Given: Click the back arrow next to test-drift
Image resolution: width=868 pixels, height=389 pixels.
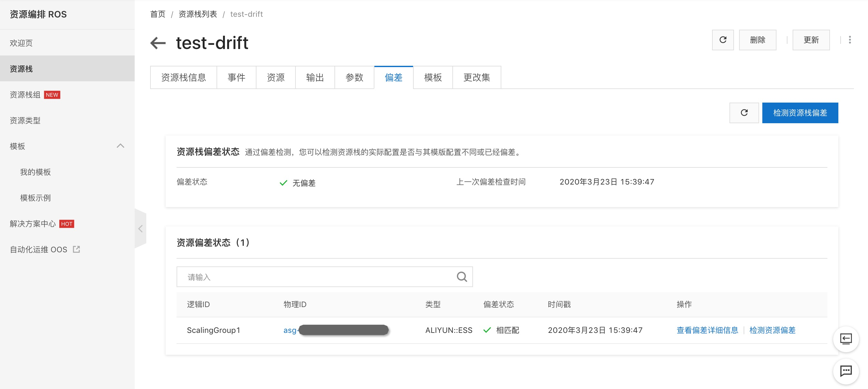Looking at the screenshot, I should [x=158, y=43].
